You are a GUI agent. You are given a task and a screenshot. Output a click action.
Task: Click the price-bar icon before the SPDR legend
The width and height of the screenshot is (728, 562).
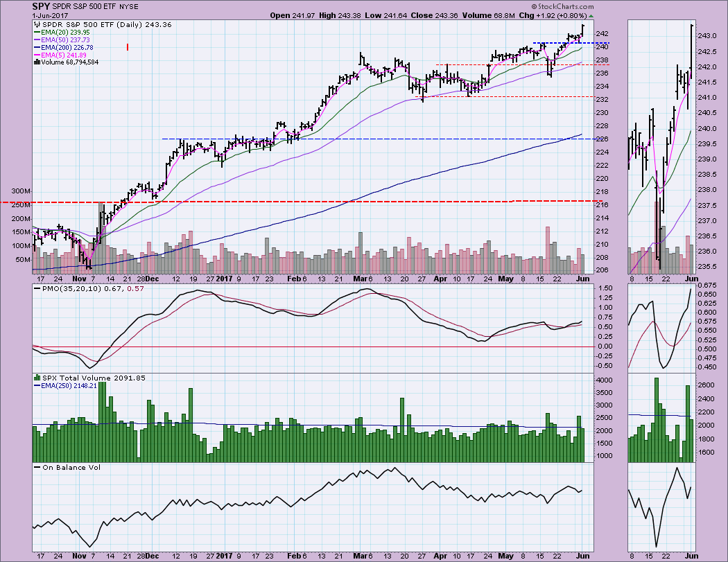click(37, 24)
